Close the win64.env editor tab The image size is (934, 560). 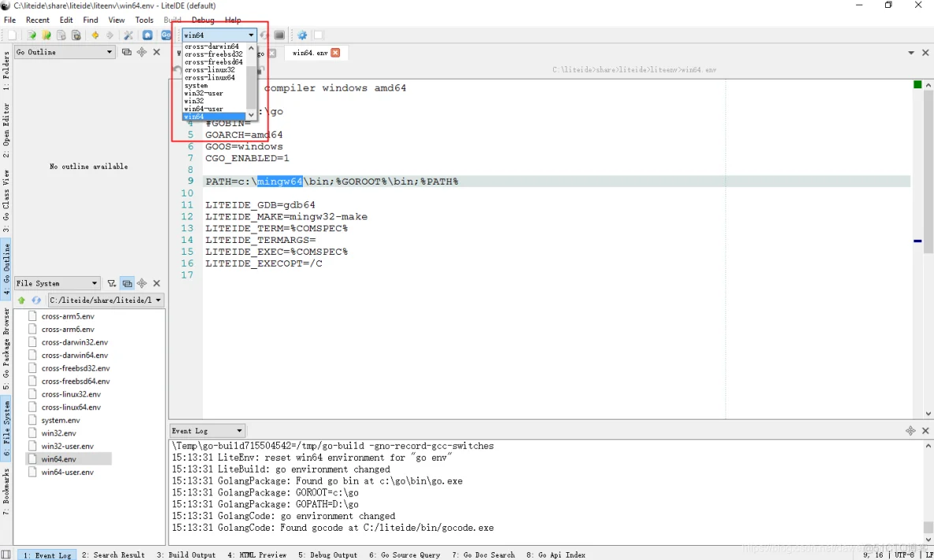point(335,52)
